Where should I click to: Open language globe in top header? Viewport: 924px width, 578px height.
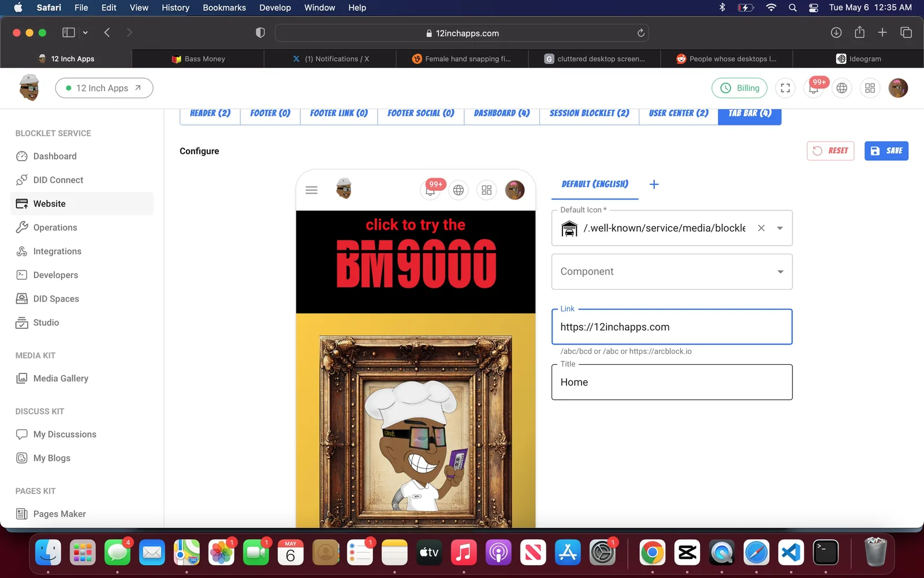tap(842, 88)
